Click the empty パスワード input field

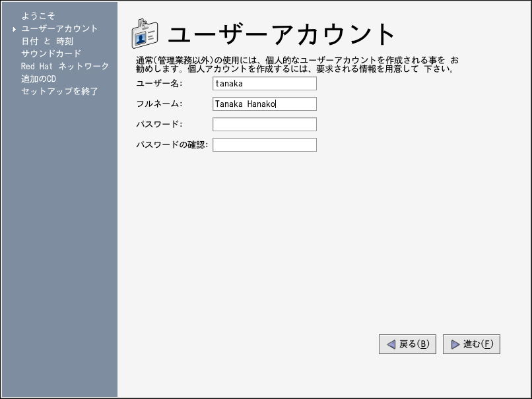pos(264,125)
